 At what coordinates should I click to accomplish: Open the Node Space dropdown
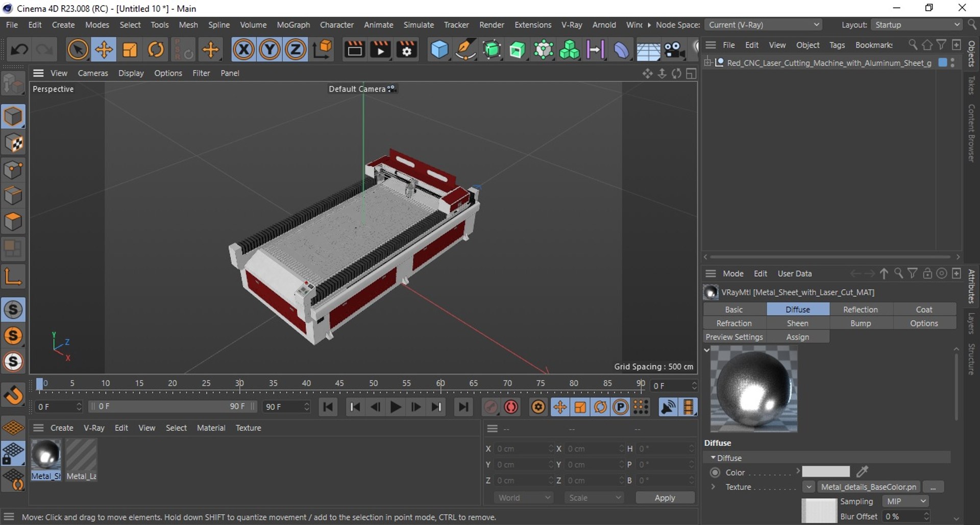click(764, 25)
